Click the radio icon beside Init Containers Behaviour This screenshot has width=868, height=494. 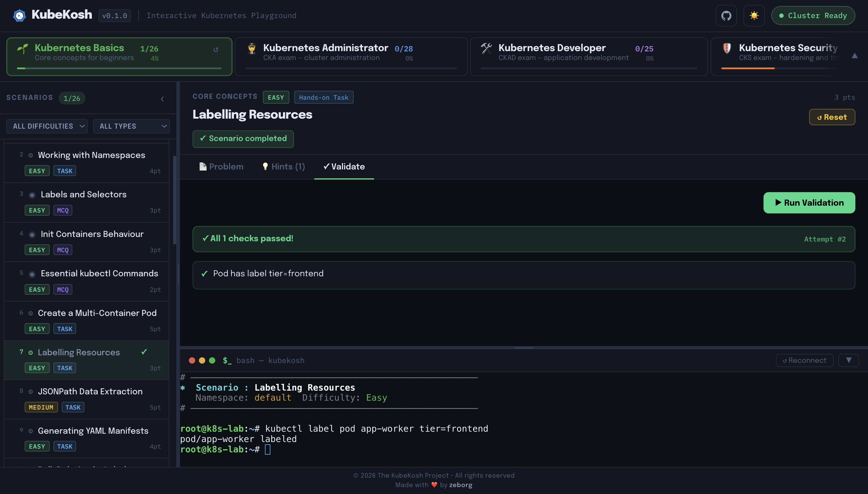[x=32, y=235]
